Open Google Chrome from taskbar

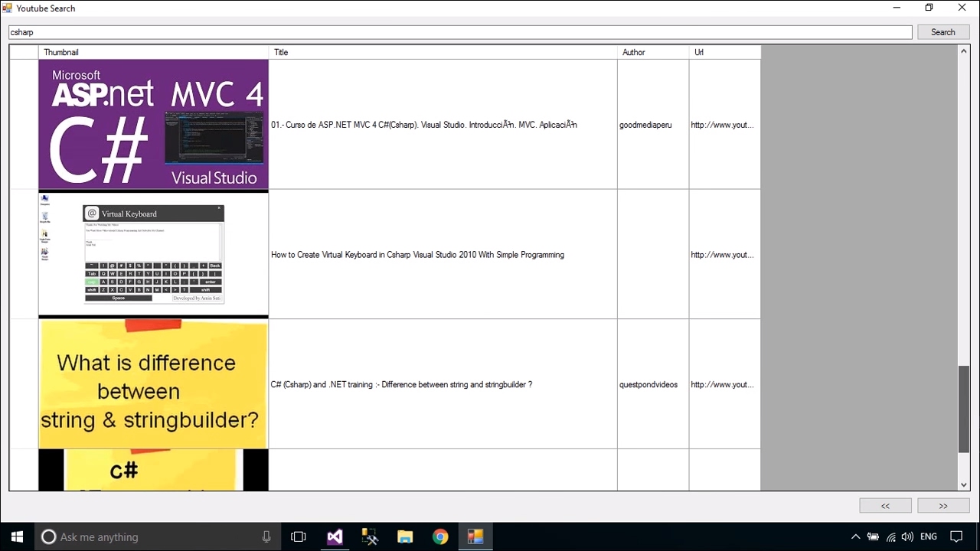(440, 536)
